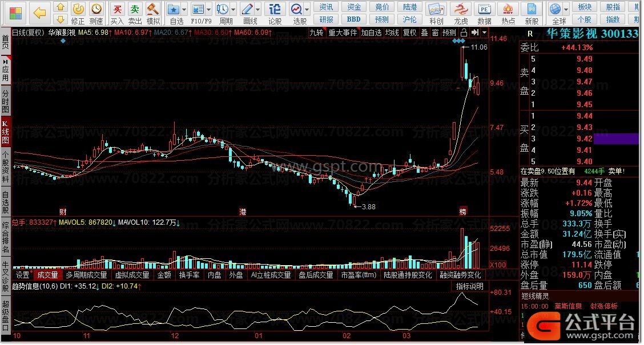Click the skip-to-end arrow icon on chart bar
The width and height of the screenshot is (644, 345).
pyautogui.click(x=475, y=33)
